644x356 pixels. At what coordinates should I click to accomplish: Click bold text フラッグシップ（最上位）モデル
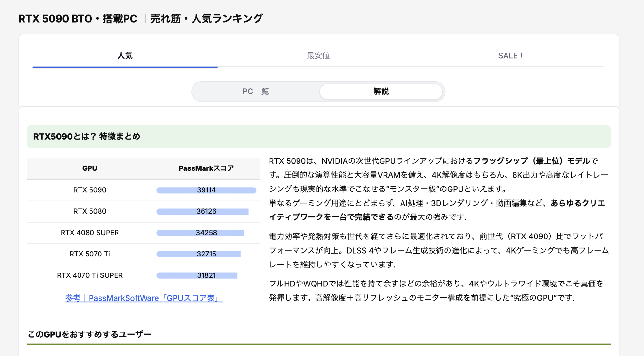pyautogui.click(x=531, y=161)
